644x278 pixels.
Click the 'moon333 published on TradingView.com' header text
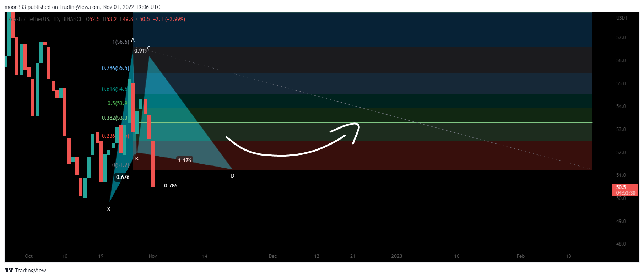[x=53, y=7]
